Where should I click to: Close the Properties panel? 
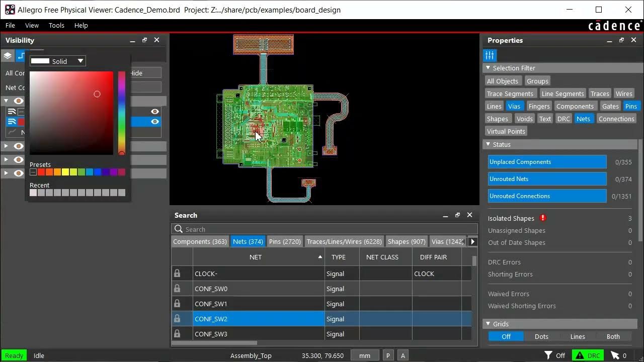(633, 40)
